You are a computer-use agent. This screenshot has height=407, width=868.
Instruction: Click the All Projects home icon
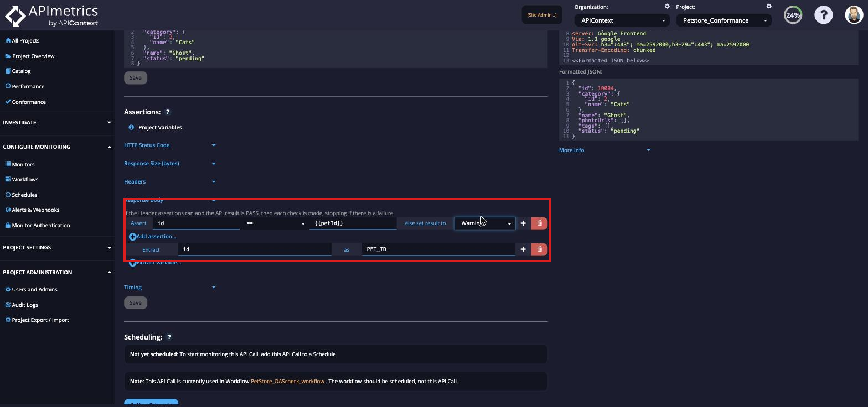pyautogui.click(x=8, y=40)
